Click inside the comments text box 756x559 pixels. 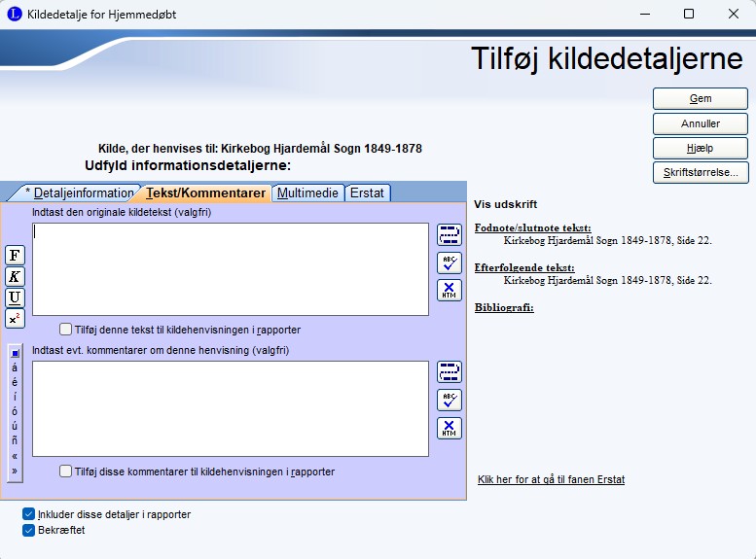coord(230,408)
